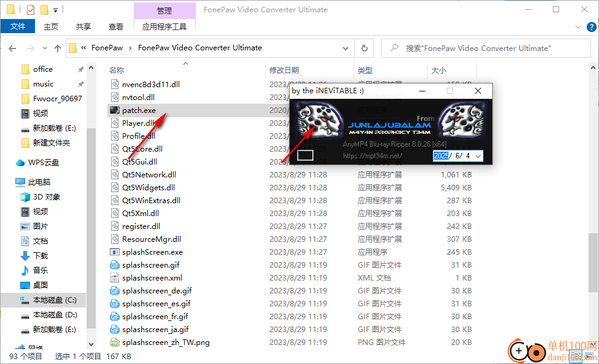Select the 管理 contextual tab
The width and height of the screenshot is (599, 364).
(164, 10)
